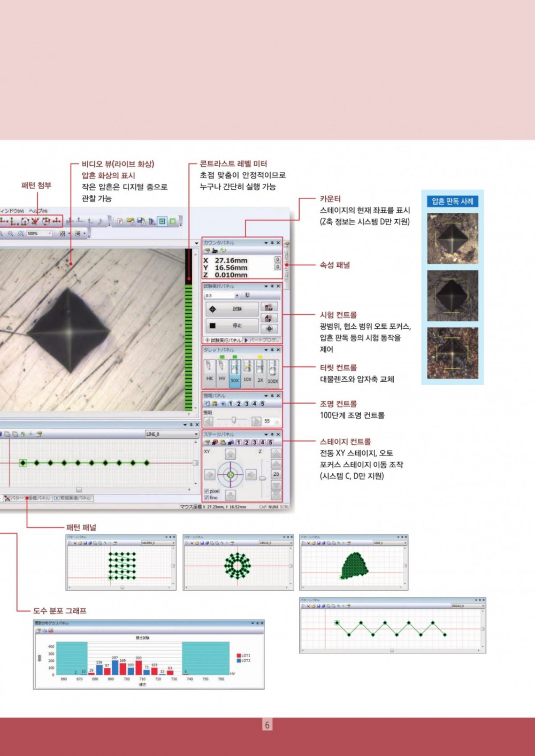This screenshot has height=756, width=535.
Task: Select stage preset position 3
Action: coord(255,443)
